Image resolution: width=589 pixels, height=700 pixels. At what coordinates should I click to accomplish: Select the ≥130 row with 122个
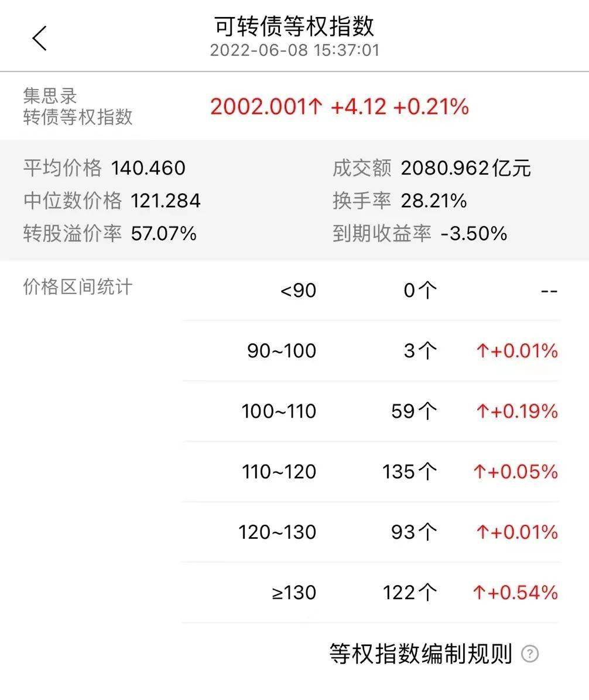click(371, 593)
